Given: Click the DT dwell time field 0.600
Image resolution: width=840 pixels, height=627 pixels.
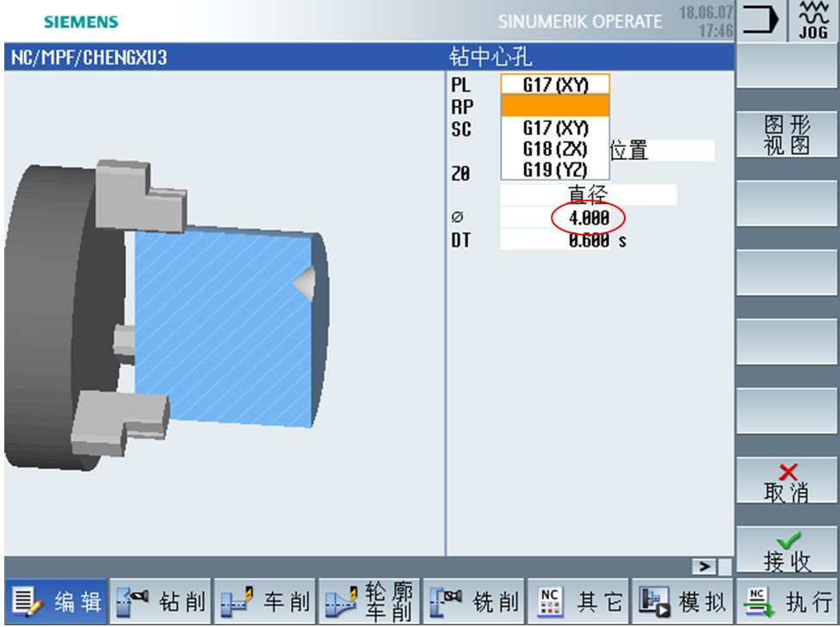Looking at the screenshot, I should tap(555, 240).
